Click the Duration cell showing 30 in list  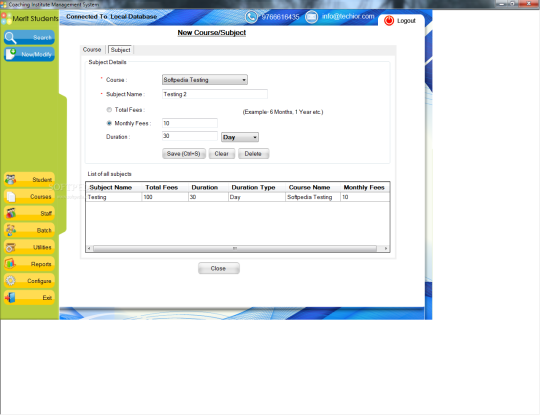(x=208, y=197)
